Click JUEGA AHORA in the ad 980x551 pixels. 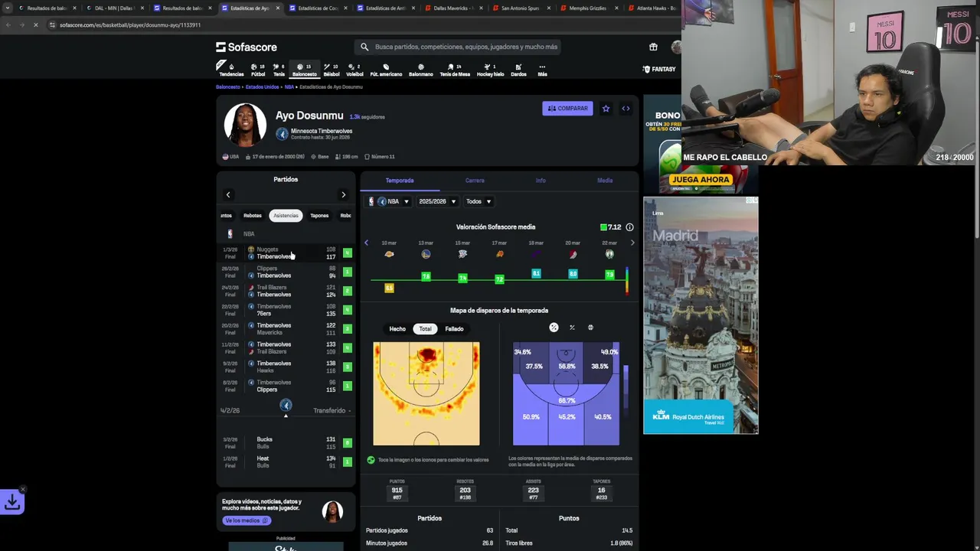(701, 180)
